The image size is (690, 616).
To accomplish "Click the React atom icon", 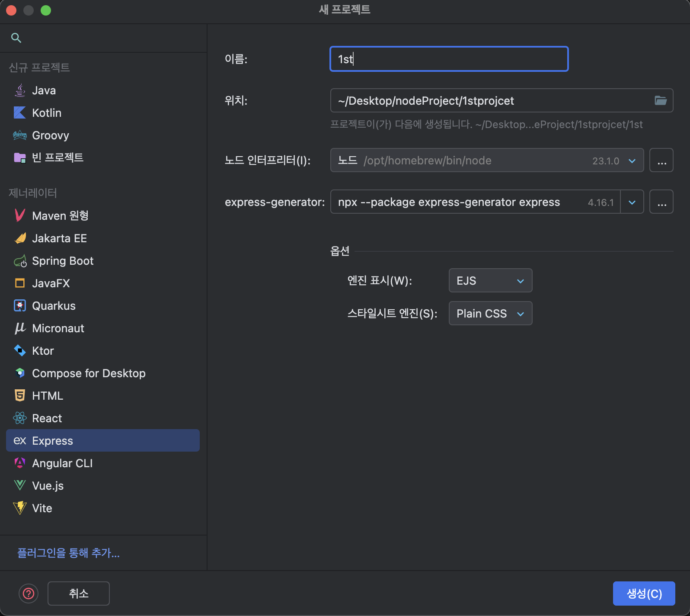I will tap(20, 418).
